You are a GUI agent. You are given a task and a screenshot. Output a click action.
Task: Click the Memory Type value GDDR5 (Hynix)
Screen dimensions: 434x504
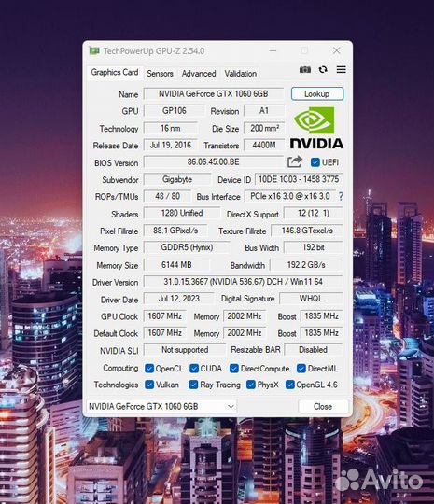(x=187, y=247)
